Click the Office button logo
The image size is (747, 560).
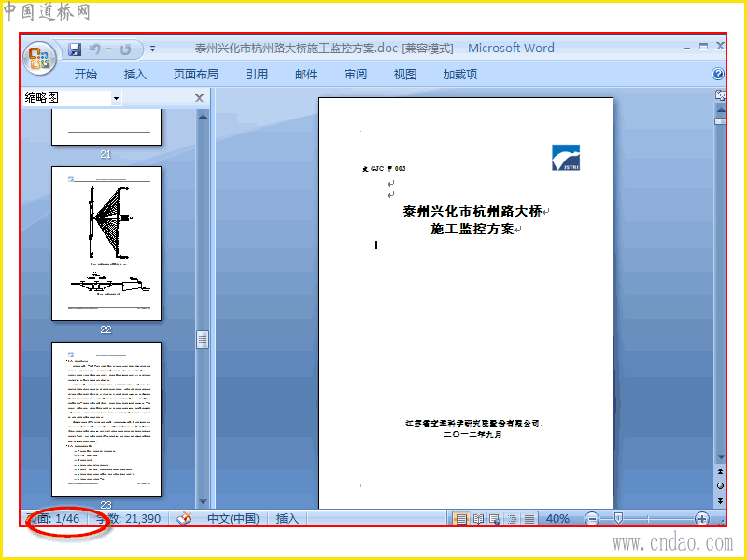click(39, 58)
